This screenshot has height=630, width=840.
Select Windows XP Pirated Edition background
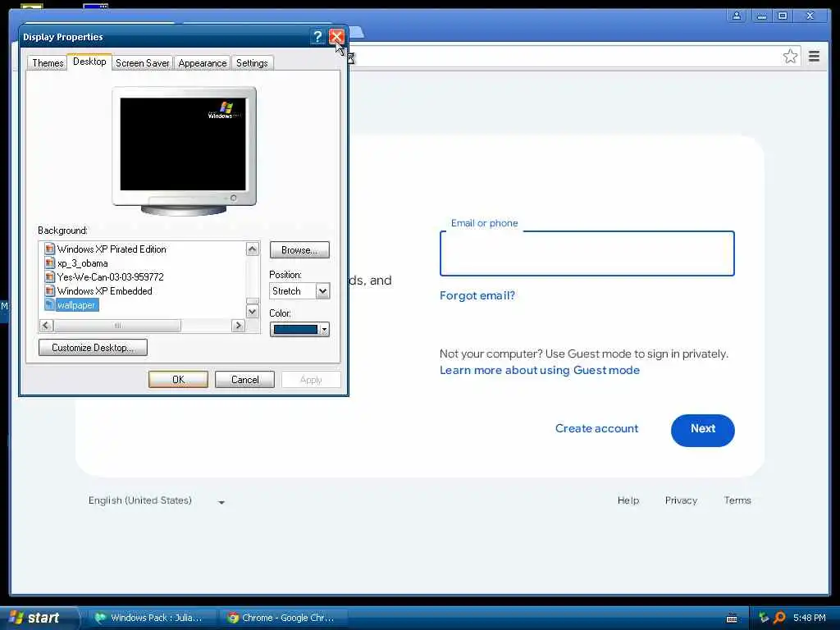click(112, 249)
